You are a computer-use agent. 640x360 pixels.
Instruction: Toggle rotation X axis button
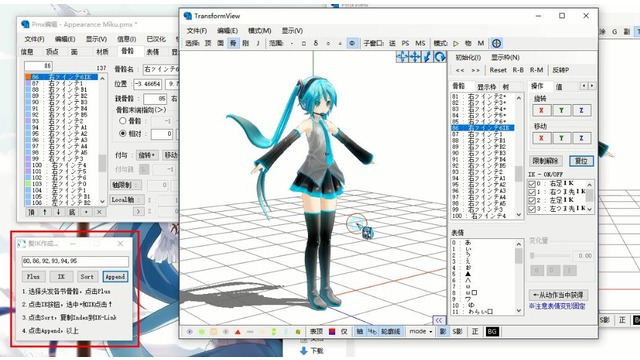click(542, 110)
